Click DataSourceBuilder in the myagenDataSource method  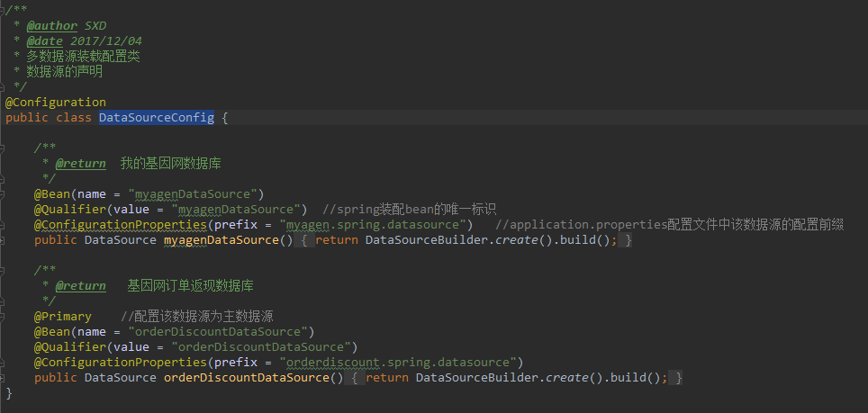(x=427, y=240)
